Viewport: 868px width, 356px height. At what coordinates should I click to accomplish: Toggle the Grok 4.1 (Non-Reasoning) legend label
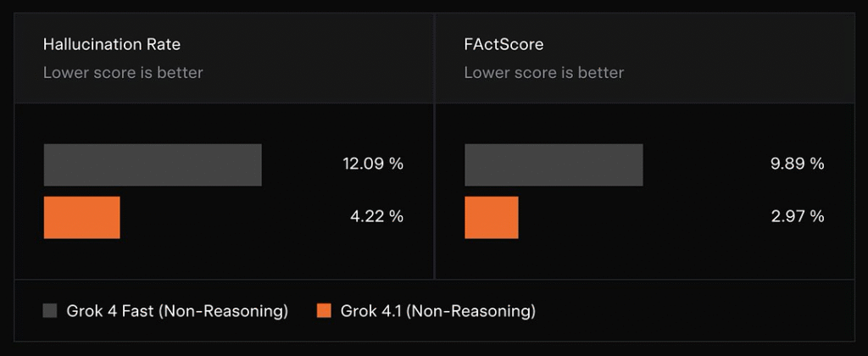point(437,311)
